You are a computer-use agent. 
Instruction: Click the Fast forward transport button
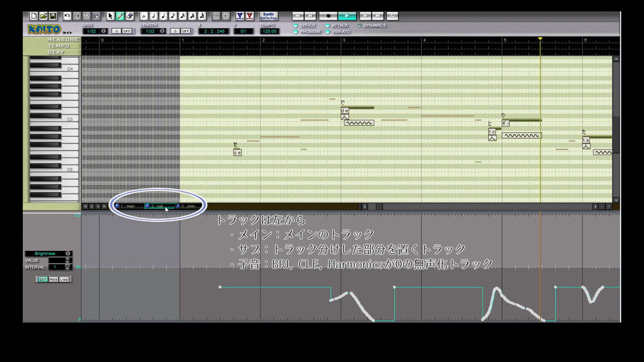click(x=365, y=16)
